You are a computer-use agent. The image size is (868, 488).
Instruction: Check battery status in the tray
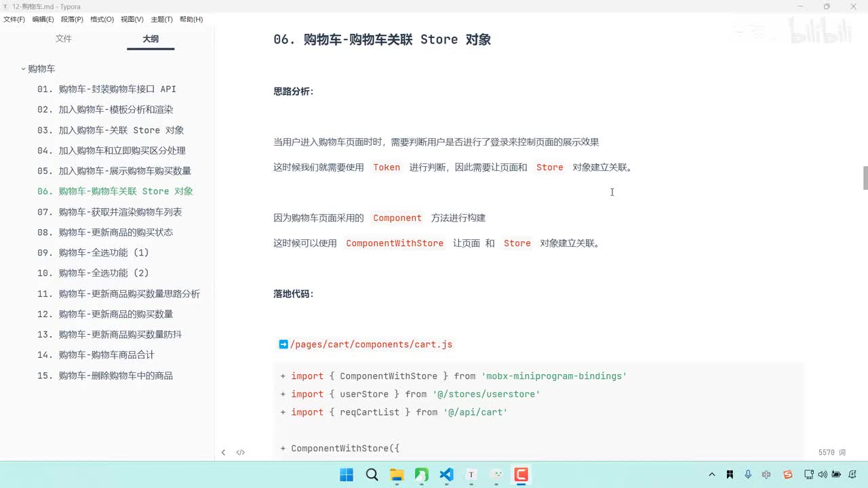836,474
